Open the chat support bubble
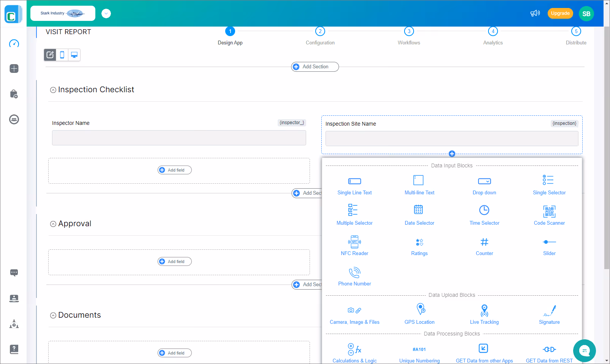The image size is (610, 364). [584, 350]
